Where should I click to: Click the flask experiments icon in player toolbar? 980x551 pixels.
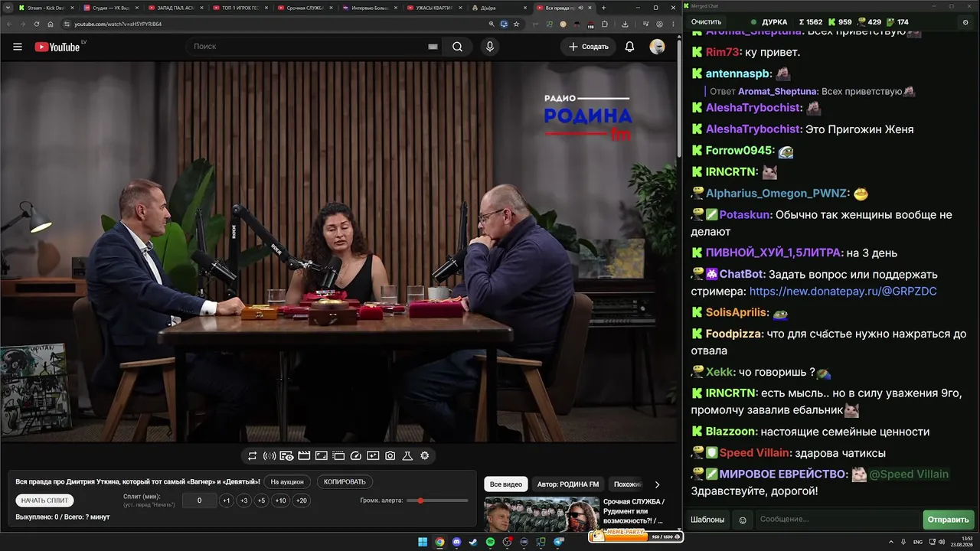[407, 456]
